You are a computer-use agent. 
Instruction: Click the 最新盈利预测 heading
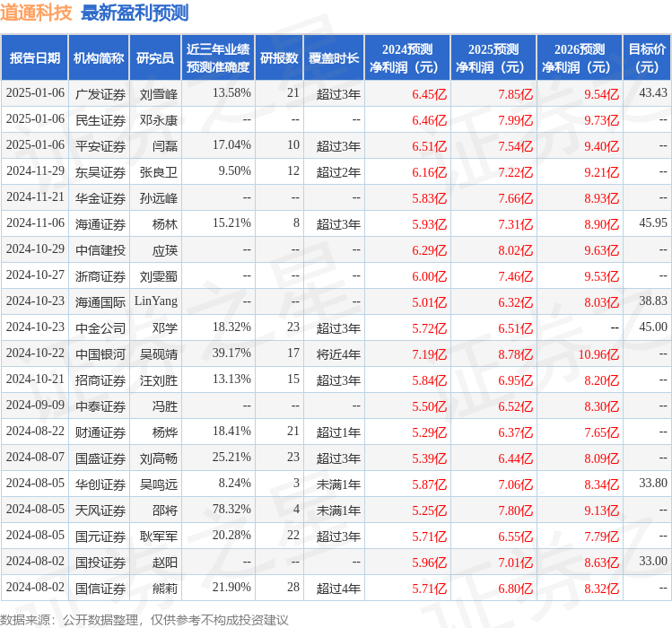pyautogui.click(x=135, y=13)
